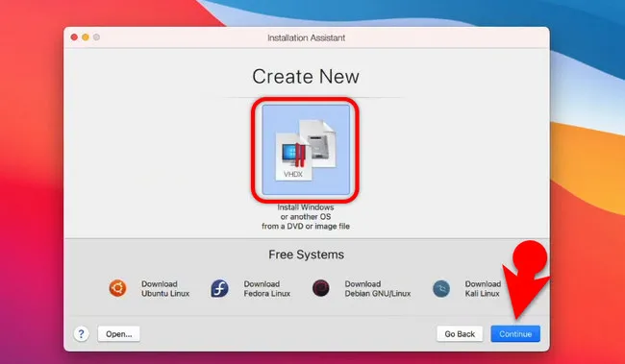Open help with the question mark button

(82, 333)
